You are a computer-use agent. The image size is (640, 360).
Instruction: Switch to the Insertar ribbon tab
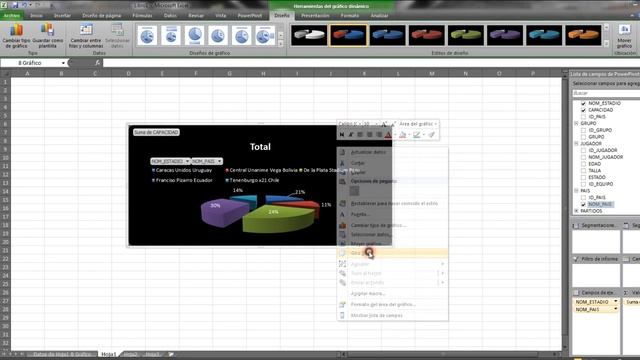tap(62, 16)
